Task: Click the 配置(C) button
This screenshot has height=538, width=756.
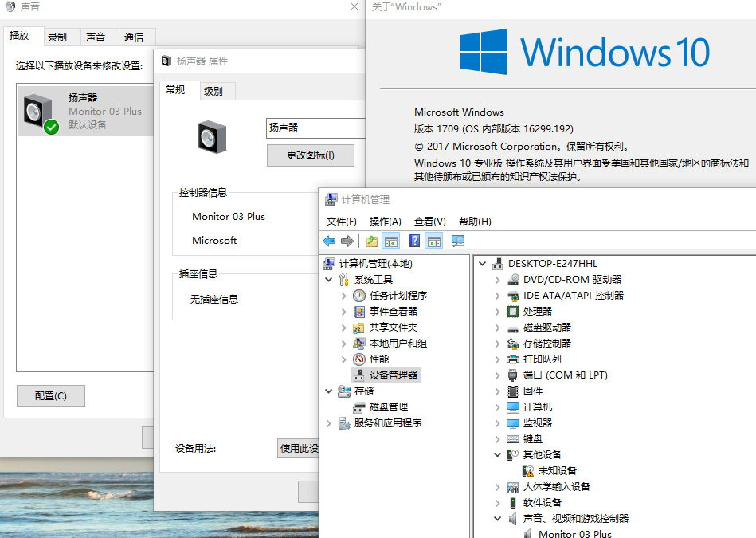Action: 51,396
